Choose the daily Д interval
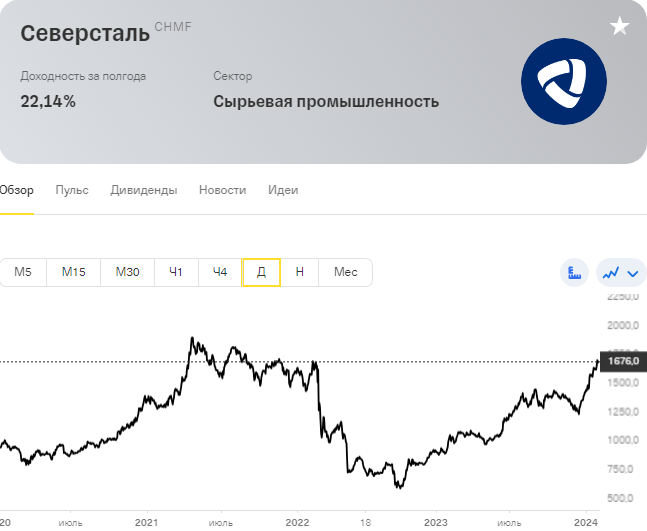Image resolution: width=647 pixels, height=531 pixels. (261, 272)
